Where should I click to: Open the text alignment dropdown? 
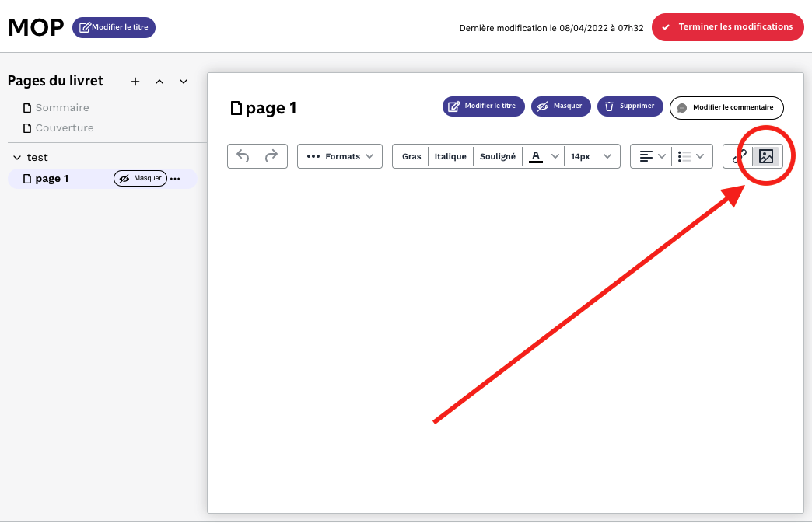pyautogui.click(x=653, y=156)
